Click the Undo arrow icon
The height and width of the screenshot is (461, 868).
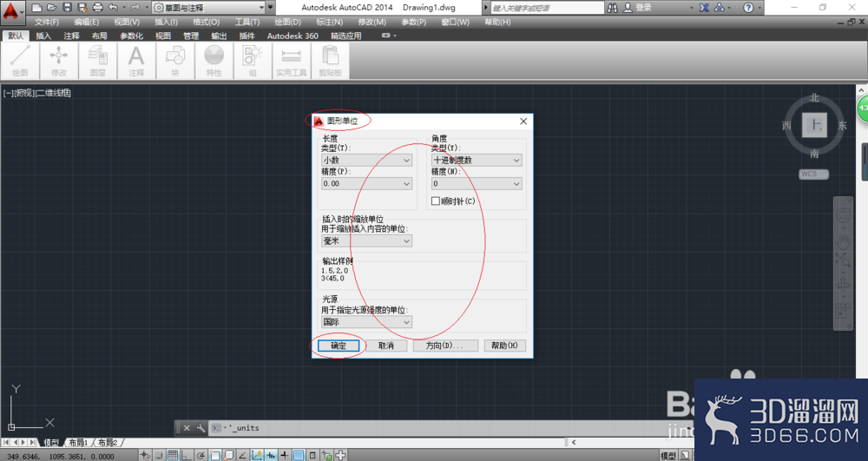pos(114,8)
